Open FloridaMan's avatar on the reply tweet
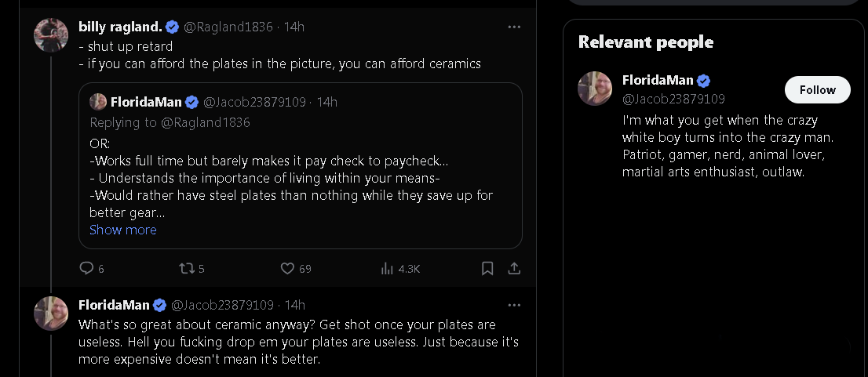Viewport: 868px width, 377px height. [x=51, y=314]
